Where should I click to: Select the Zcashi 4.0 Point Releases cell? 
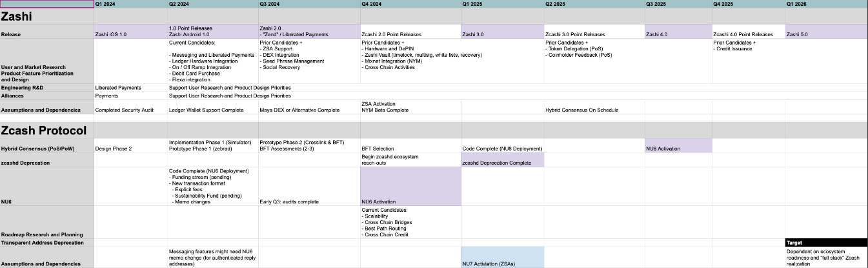[x=748, y=31]
